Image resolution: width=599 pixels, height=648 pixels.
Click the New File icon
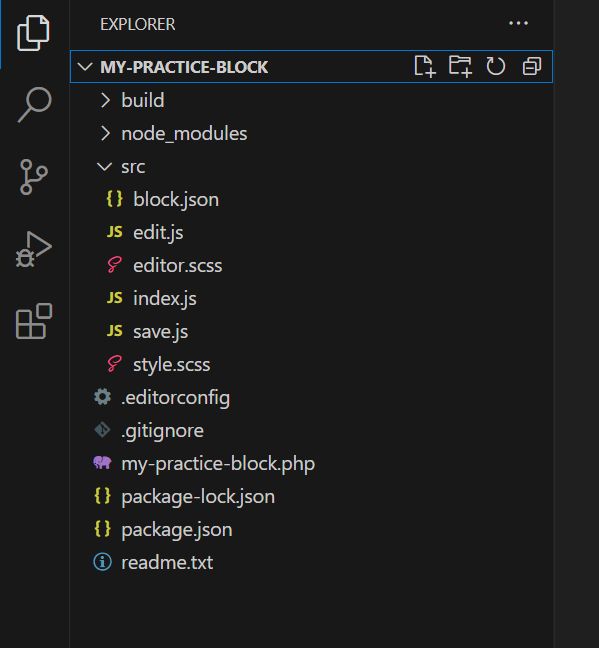pyautogui.click(x=425, y=66)
